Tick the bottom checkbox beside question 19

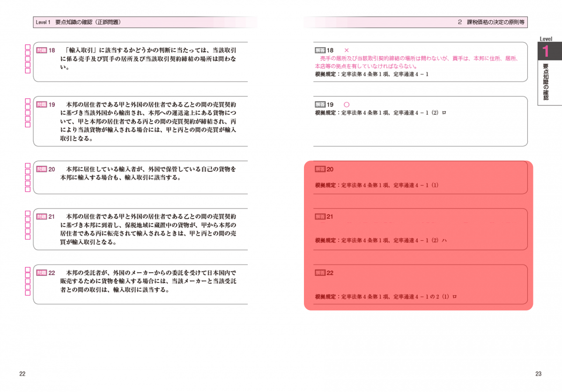28,125
